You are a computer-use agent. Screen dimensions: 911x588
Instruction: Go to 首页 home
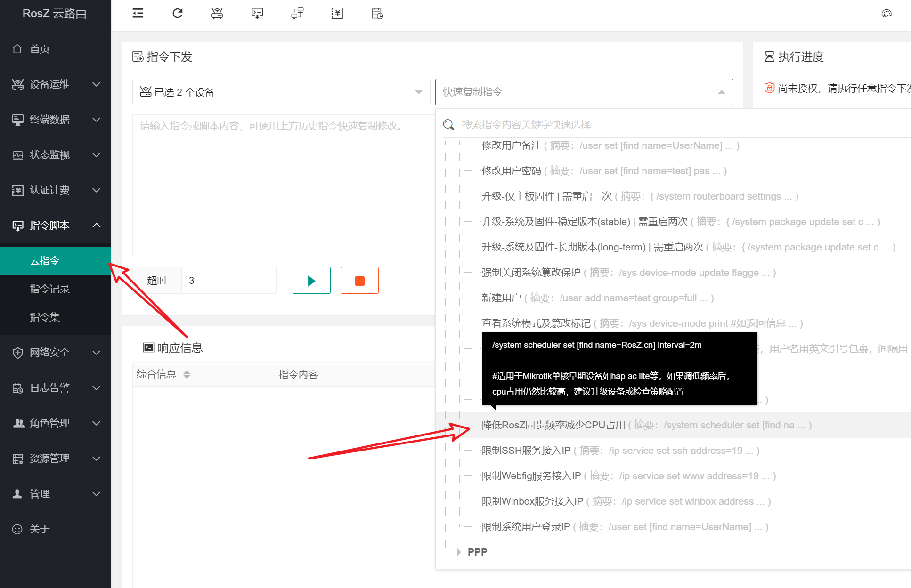(56, 49)
